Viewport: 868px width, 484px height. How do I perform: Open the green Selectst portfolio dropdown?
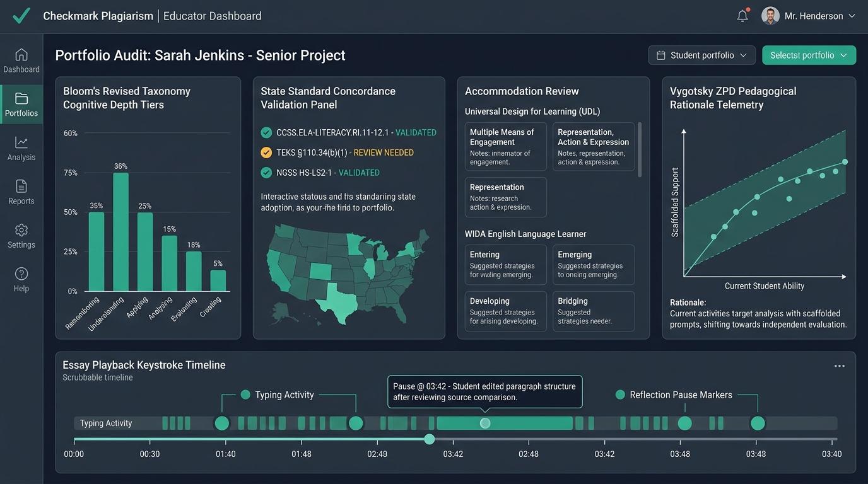pos(809,55)
